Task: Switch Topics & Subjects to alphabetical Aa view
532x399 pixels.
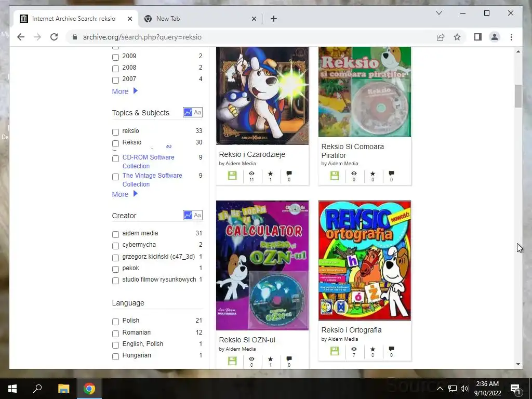Action: pos(197,112)
